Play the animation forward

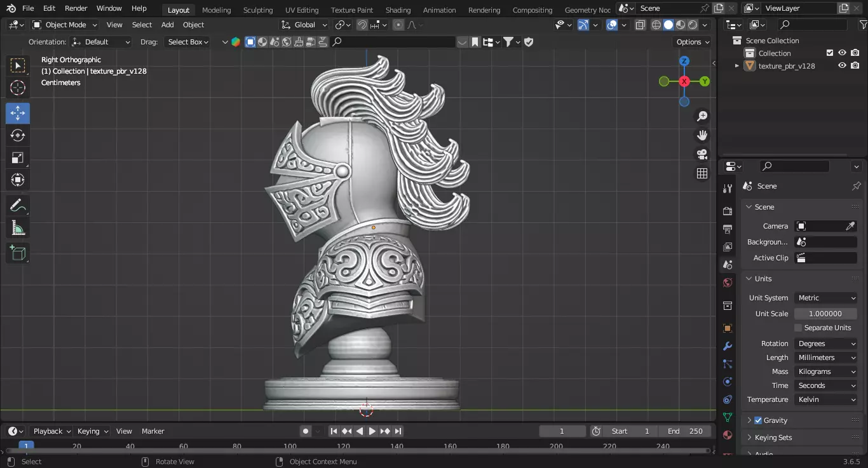click(372, 431)
